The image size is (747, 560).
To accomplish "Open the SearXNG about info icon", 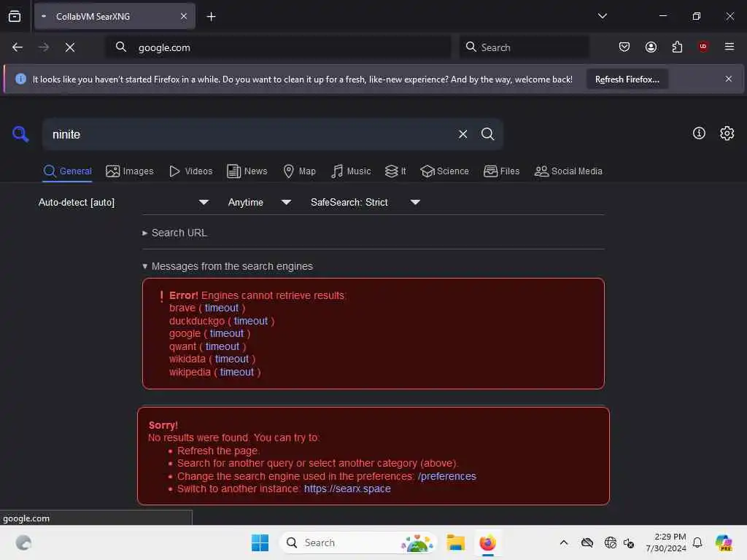I will 699,133.
